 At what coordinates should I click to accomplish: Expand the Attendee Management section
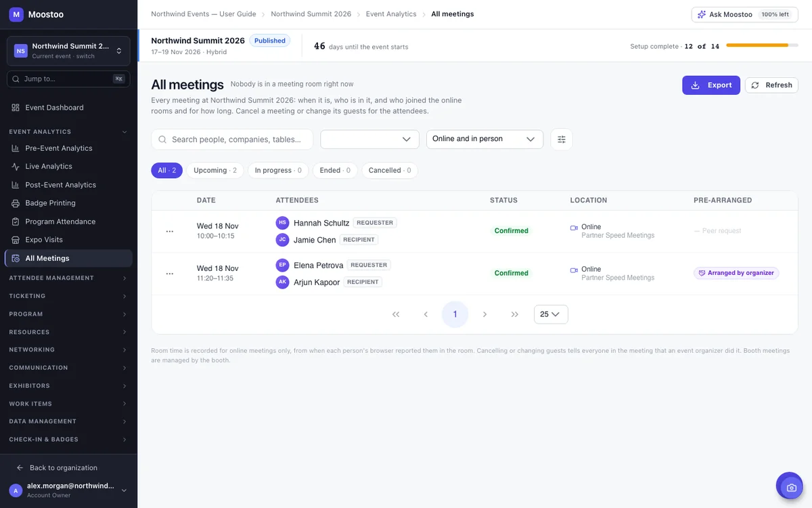click(68, 278)
